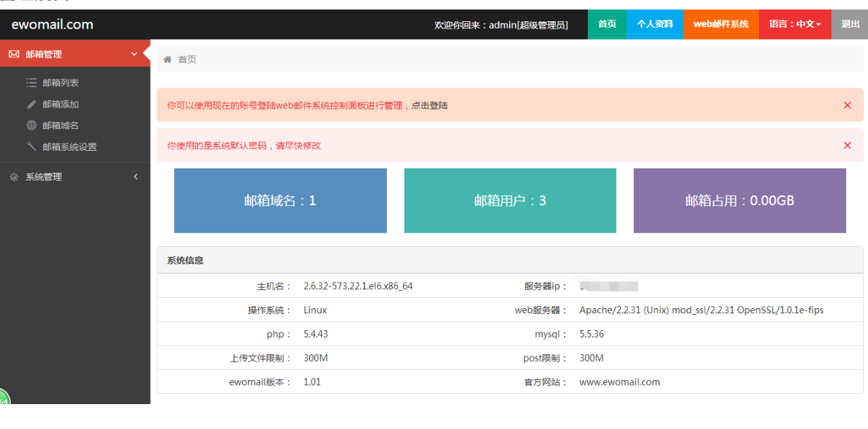Click the pencil icon for 邮箱添加

click(31, 104)
